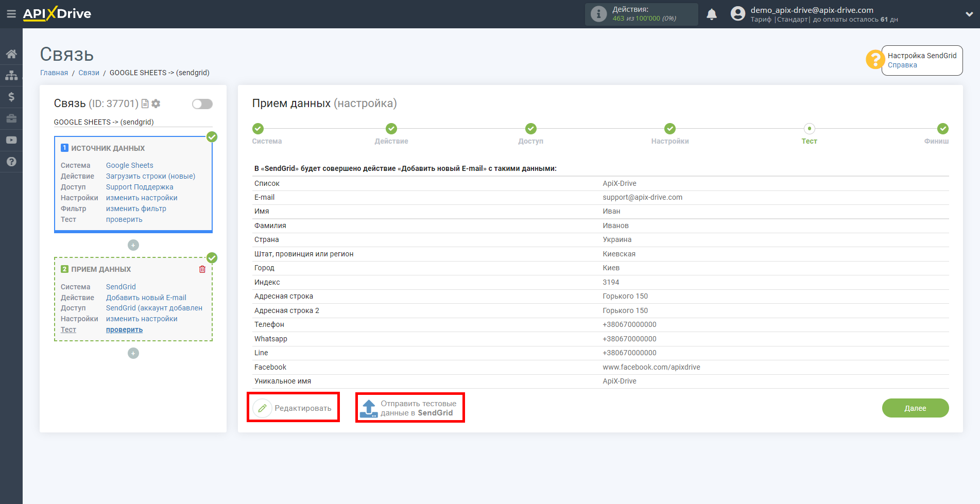
Task: Click the Whatsapp field label
Action: pyautogui.click(x=271, y=339)
